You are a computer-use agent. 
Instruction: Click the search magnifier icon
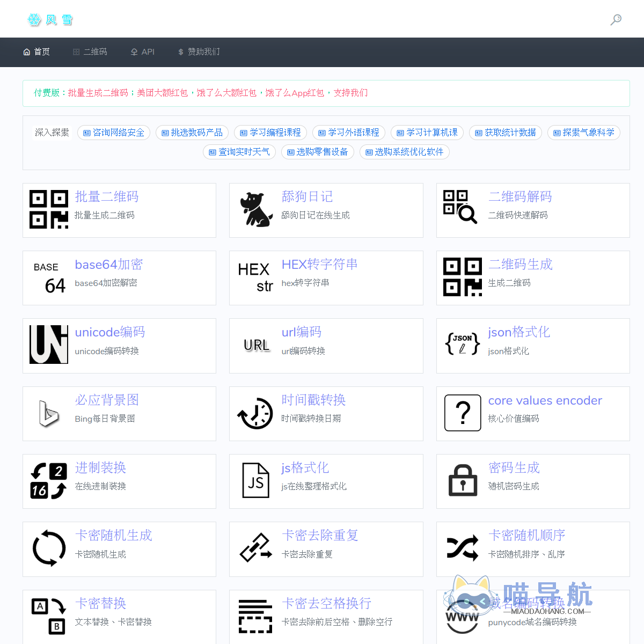pyautogui.click(x=616, y=20)
